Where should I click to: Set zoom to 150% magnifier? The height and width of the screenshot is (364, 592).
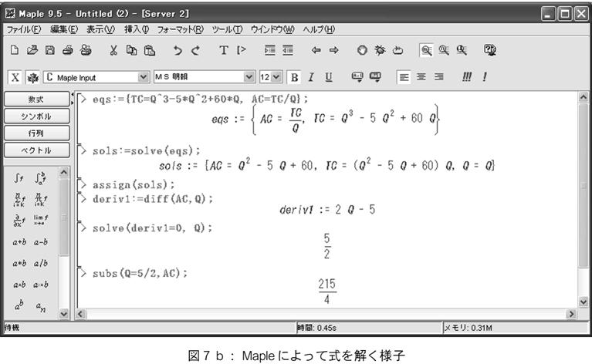click(x=444, y=50)
